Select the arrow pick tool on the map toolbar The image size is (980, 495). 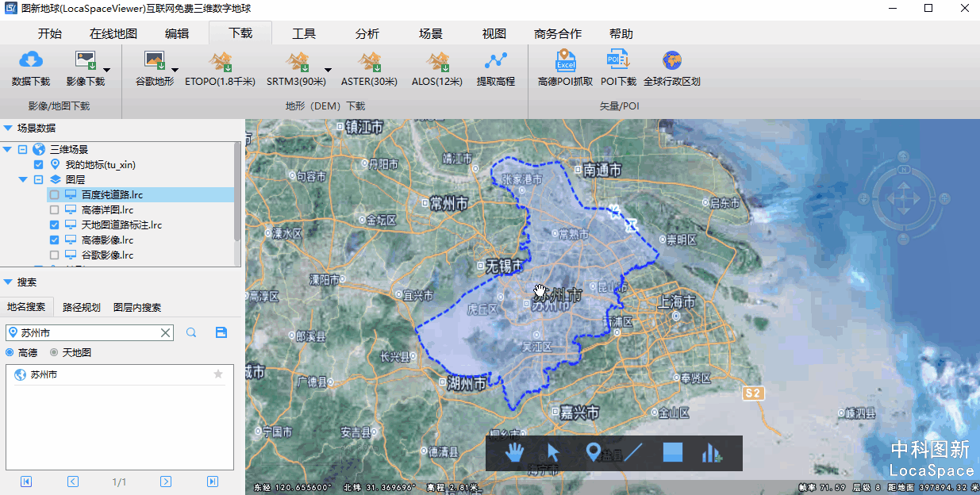tap(553, 453)
